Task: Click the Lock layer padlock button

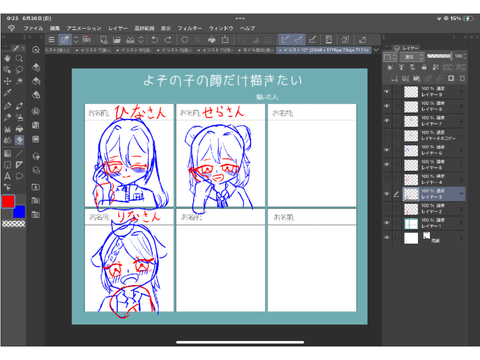Action: point(424,67)
